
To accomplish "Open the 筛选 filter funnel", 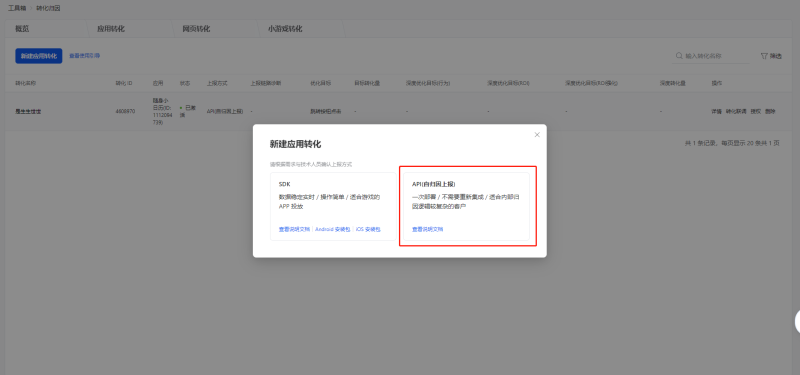I will [x=771, y=56].
